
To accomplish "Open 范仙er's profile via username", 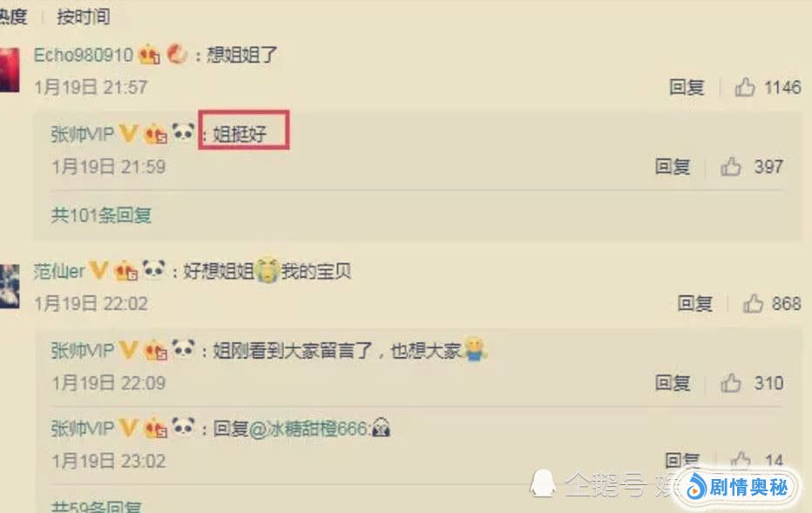I will coord(59,271).
